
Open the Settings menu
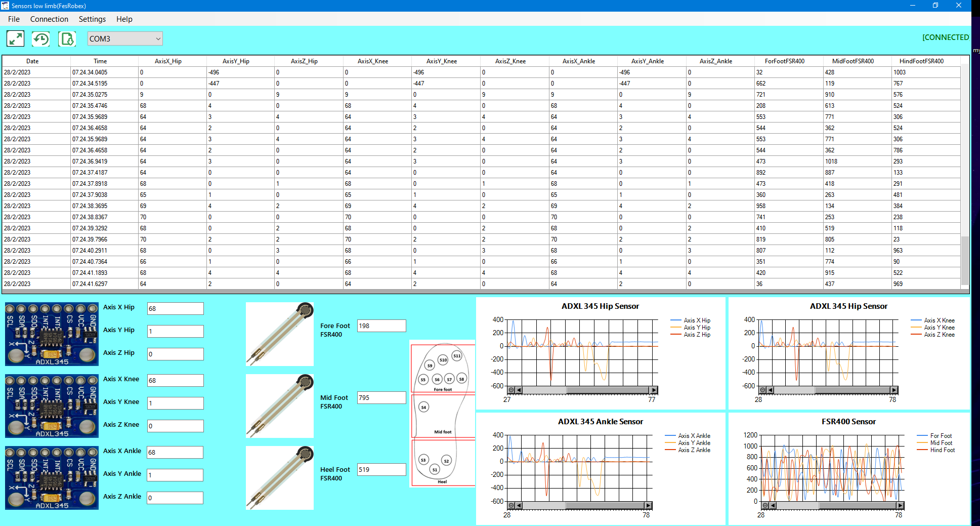92,19
